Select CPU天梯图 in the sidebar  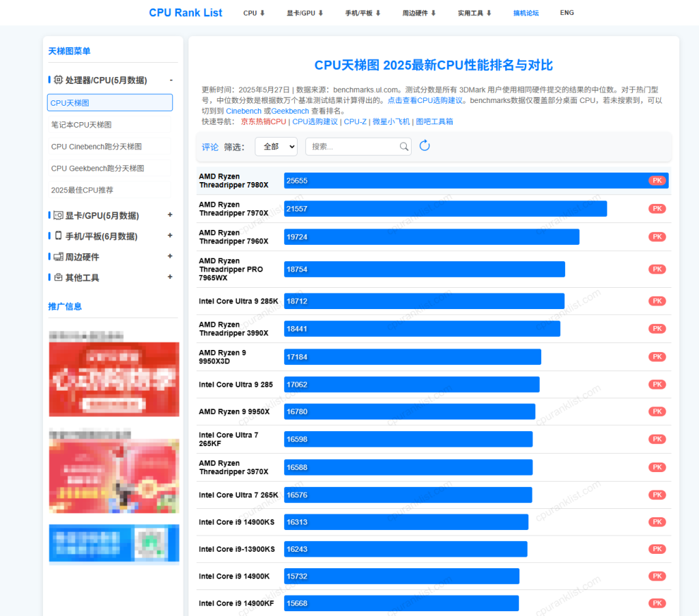[x=110, y=102]
